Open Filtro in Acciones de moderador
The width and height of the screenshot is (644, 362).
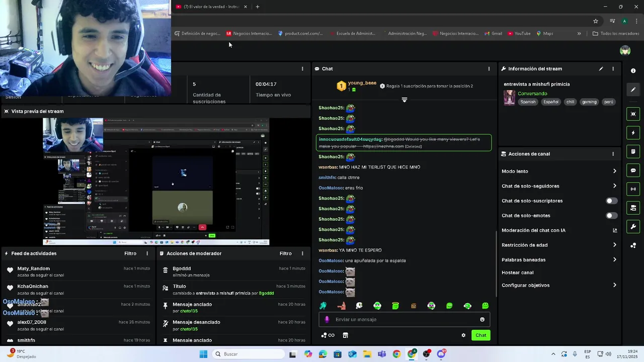(286, 253)
